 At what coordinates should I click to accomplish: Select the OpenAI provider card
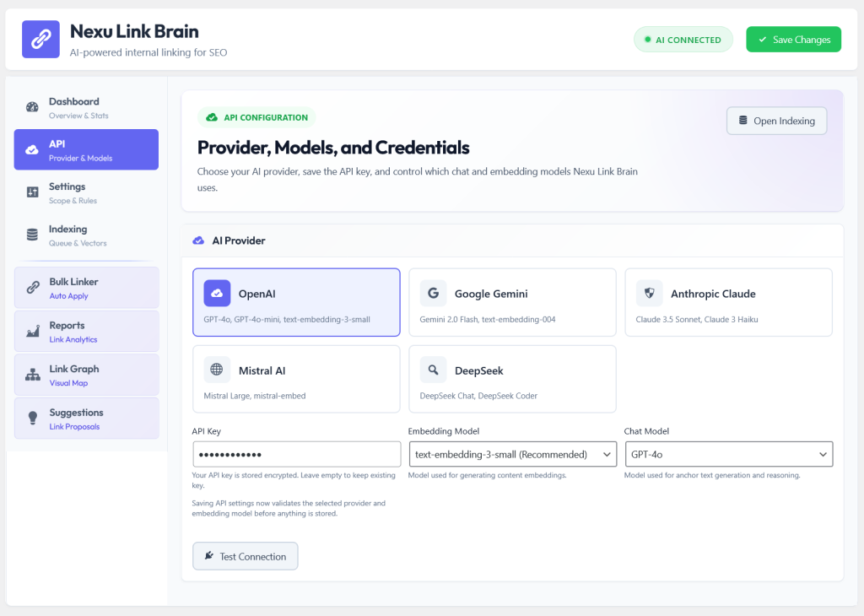click(296, 302)
